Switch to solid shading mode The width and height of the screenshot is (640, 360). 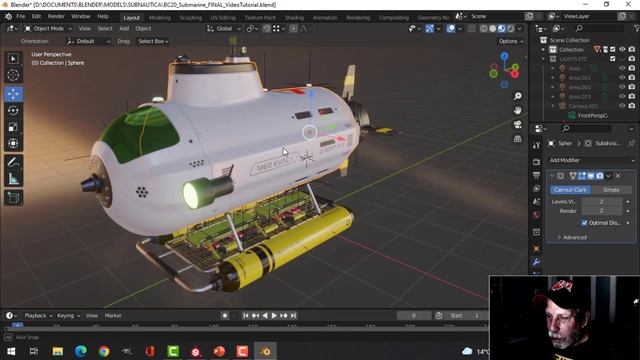[x=493, y=29]
